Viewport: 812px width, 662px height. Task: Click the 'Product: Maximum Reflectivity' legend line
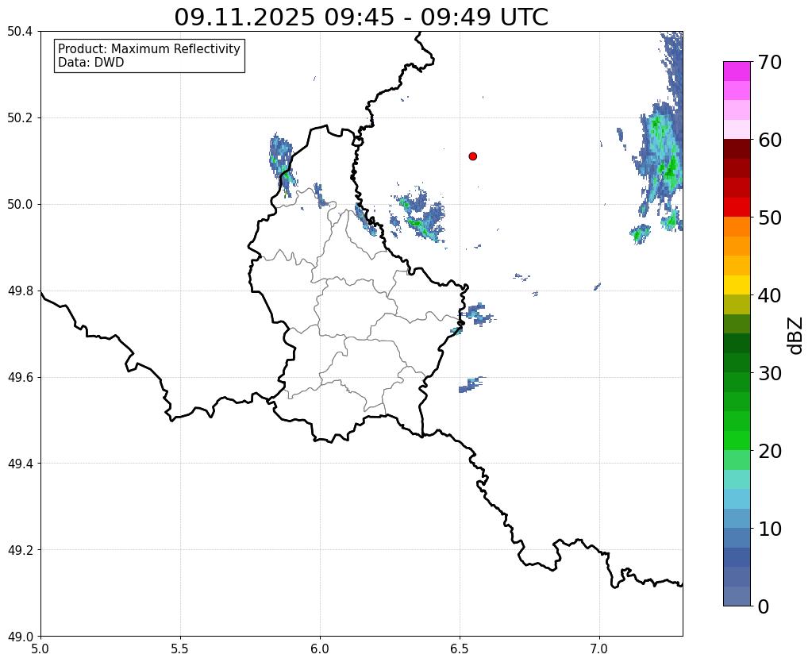click(x=149, y=48)
